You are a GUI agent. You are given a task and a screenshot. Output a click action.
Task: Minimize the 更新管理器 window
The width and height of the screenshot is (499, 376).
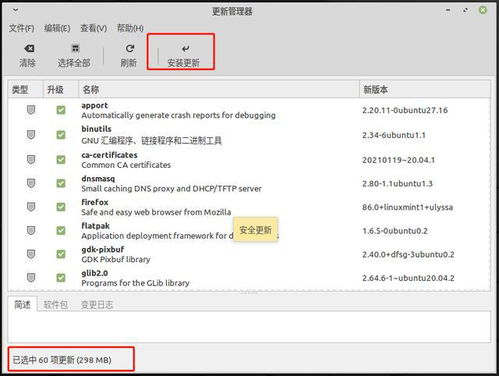pos(448,10)
